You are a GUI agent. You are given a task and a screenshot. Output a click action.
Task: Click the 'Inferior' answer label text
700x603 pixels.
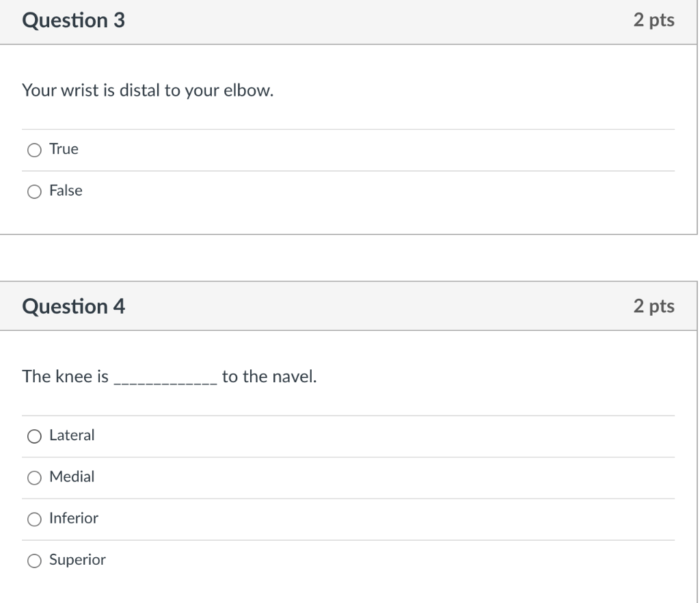click(74, 518)
